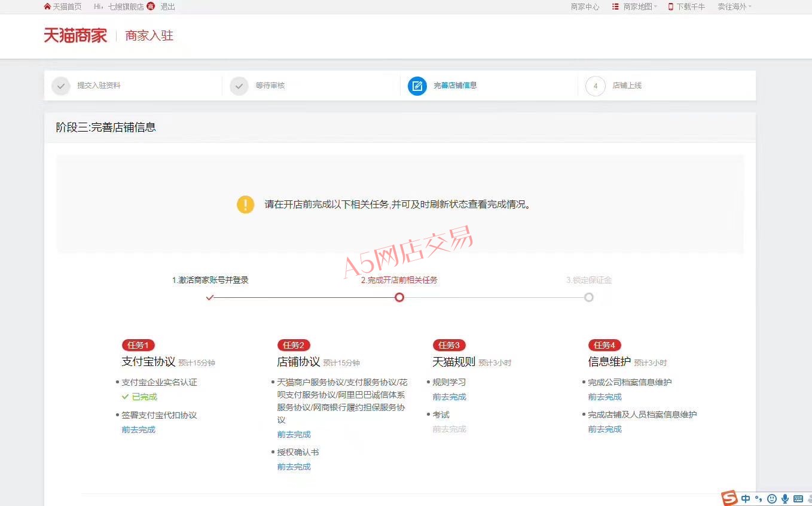Click the red 任务3 badge

point(449,345)
